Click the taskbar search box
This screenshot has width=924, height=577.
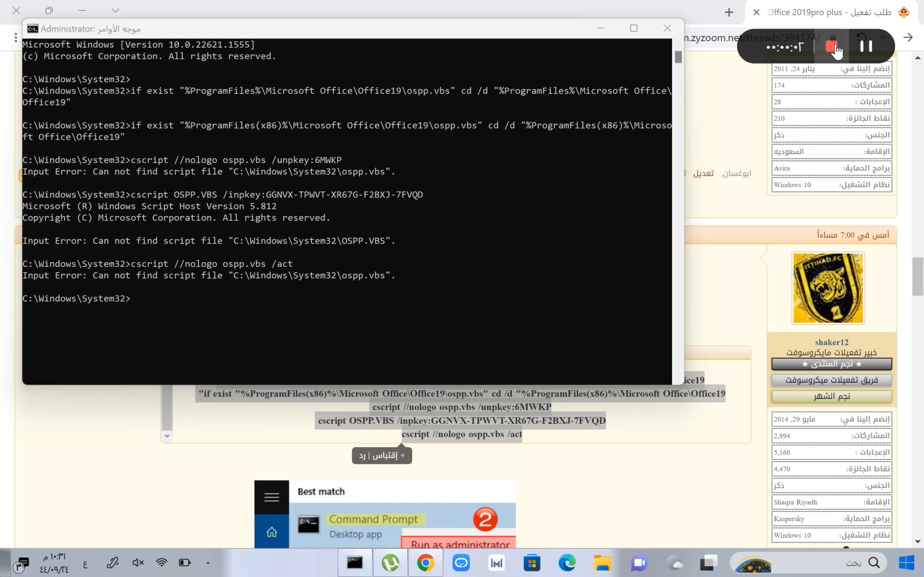808,563
